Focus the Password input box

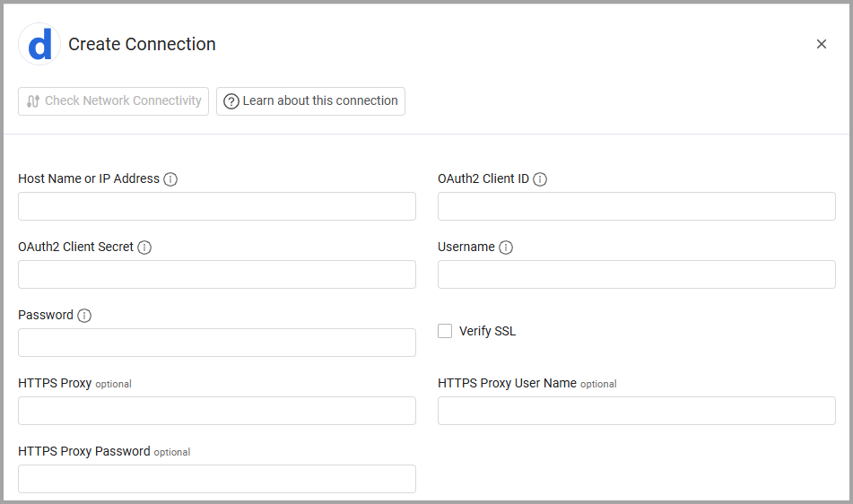coord(217,343)
